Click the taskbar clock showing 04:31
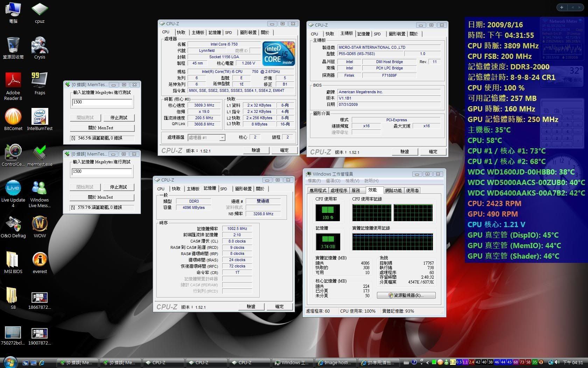 [x=573, y=363]
